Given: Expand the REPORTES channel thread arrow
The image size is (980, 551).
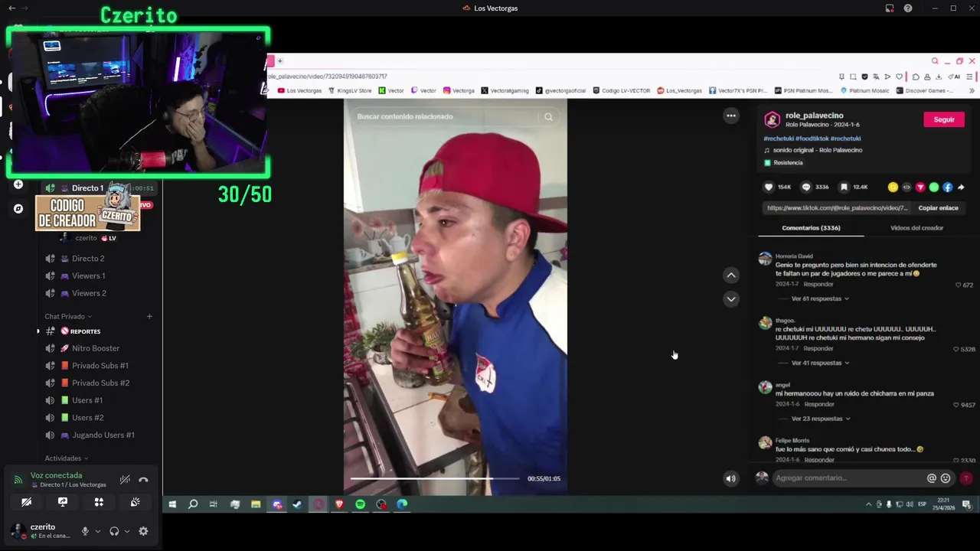Looking at the screenshot, I should (38, 331).
